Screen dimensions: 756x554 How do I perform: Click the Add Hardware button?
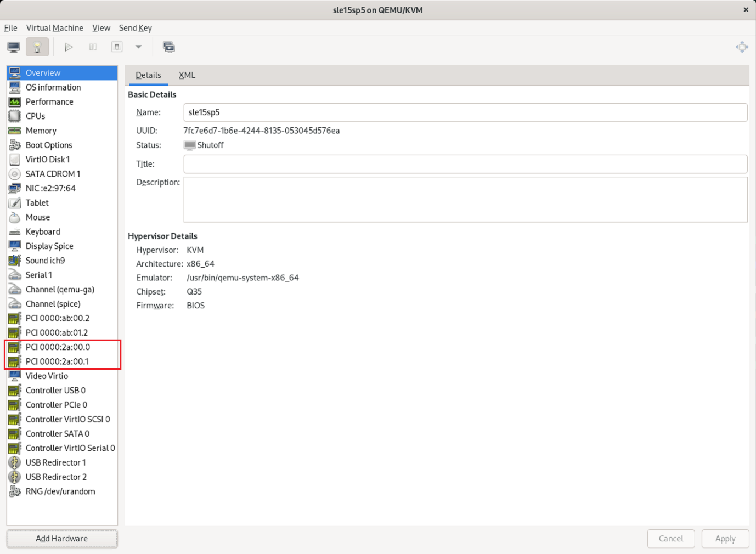coord(61,538)
